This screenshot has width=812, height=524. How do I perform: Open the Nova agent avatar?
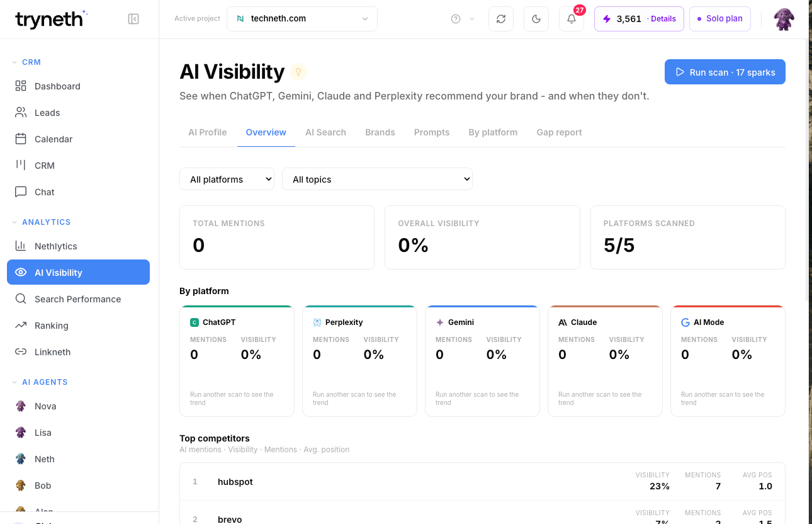[21, 406]
